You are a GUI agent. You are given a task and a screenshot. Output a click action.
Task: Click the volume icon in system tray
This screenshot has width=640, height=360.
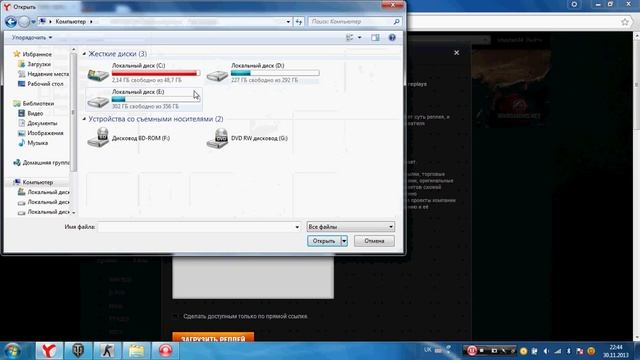click(546, 351)
